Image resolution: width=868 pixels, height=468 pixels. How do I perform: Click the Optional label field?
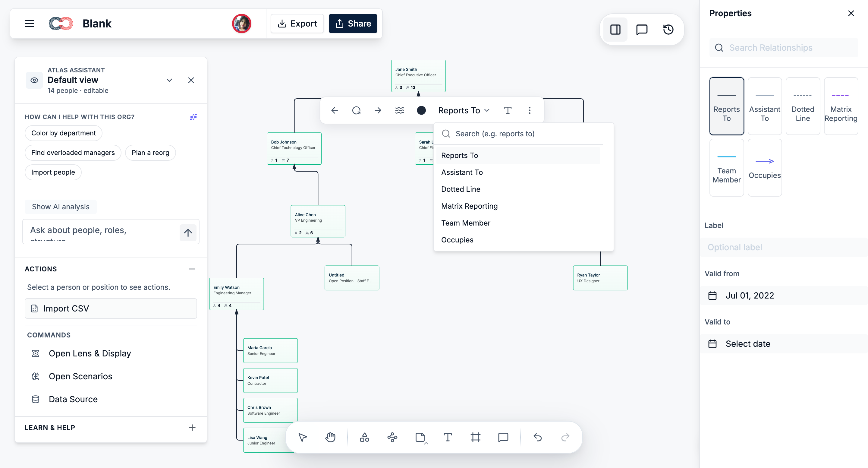click(x=784, y=248)
